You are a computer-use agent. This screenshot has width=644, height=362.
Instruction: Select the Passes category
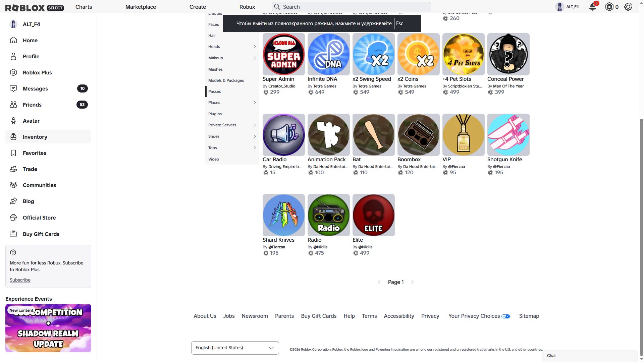tap(232, 92)
